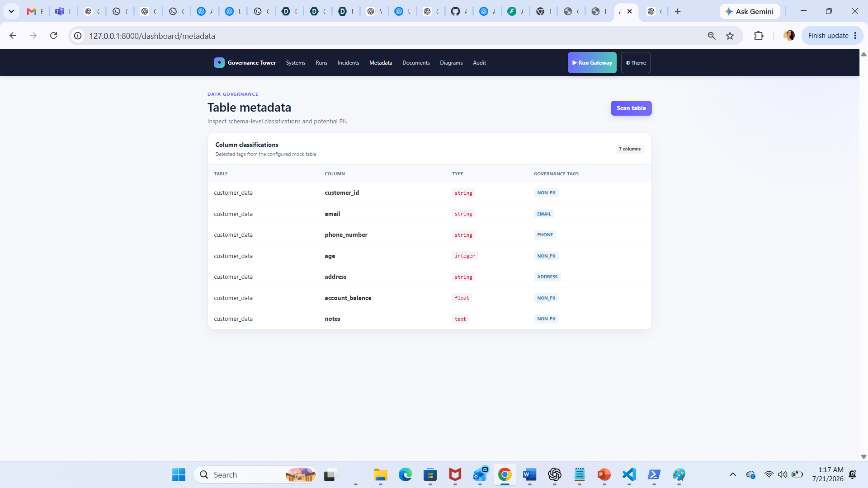Image resolution: width=868 pixels, height=488 pixels.
Task: Click the Run Gateway button
Action: [x=592, y=63]
